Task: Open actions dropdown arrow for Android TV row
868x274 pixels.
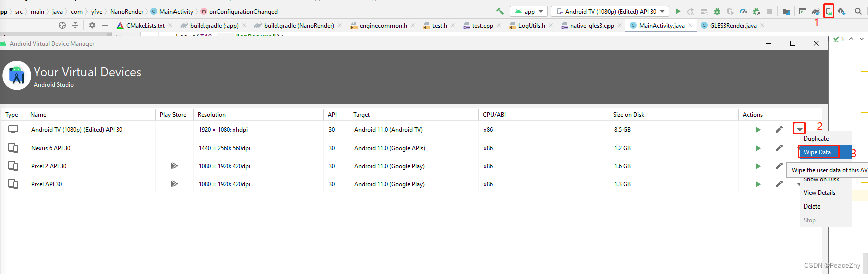Action: pos(799,129)
